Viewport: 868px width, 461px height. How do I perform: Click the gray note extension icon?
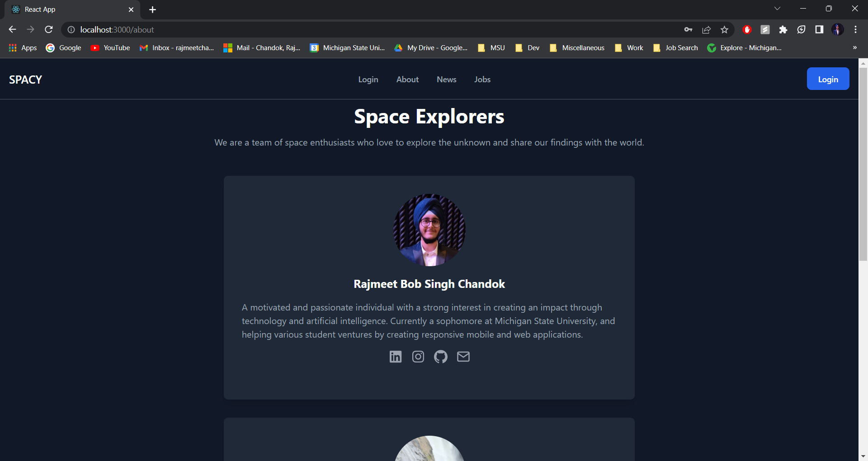click(765, 29)
